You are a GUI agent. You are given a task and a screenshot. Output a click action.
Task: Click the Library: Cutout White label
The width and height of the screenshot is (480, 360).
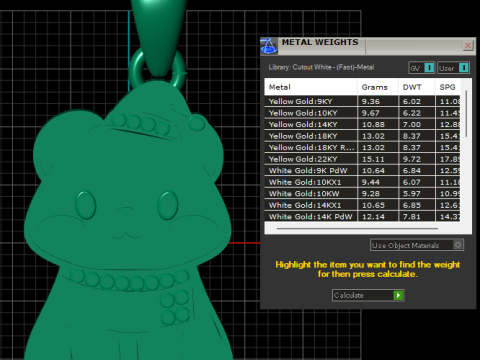pos(321,67)
